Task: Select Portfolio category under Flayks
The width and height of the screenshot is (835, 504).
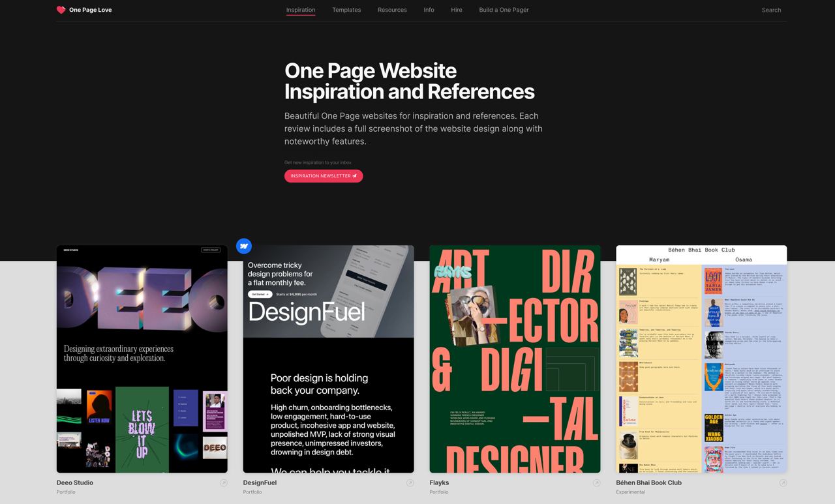Action: [439, 492]
